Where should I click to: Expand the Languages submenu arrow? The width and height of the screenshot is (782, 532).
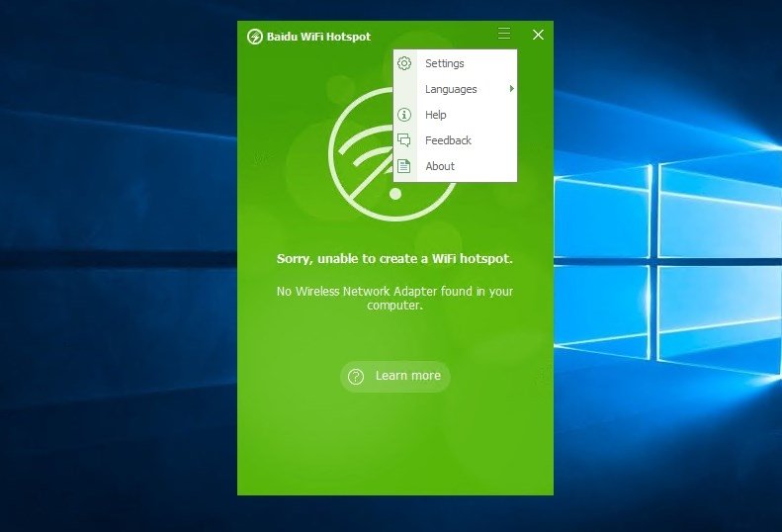pos(512,89)
